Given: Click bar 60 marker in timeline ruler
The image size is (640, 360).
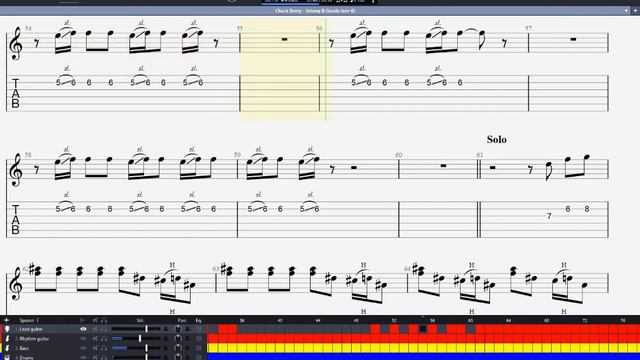Looking at the screenshot, I should tap(470, 320).
